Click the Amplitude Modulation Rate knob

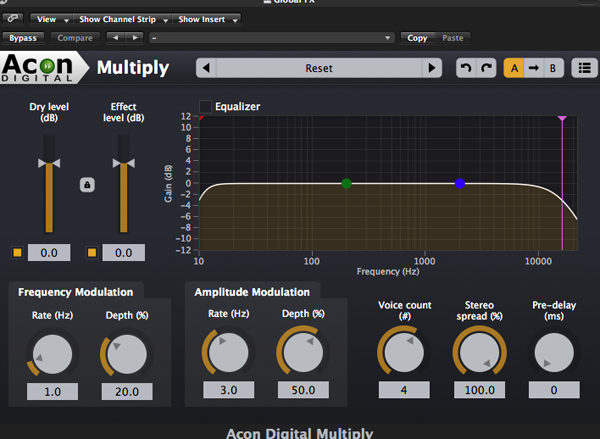(x=228, y=353)
